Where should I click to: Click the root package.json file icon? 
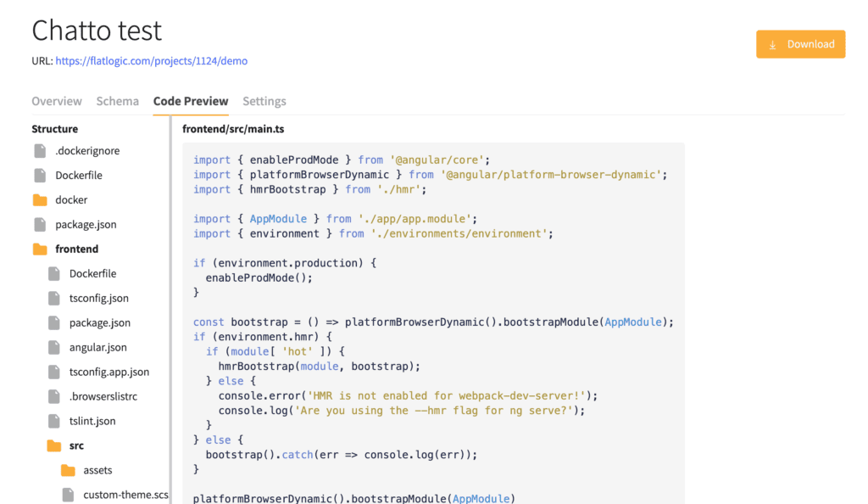click(x=40, y=224)
